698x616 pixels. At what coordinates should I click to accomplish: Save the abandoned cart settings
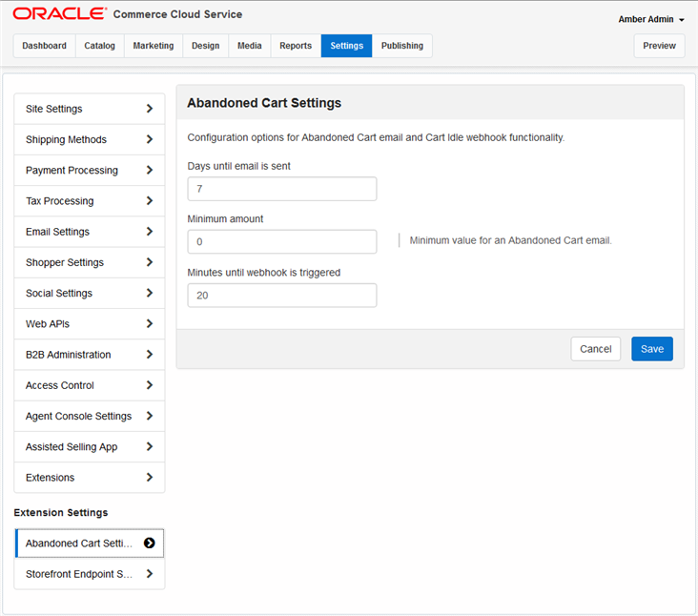(x=651, y=348)
